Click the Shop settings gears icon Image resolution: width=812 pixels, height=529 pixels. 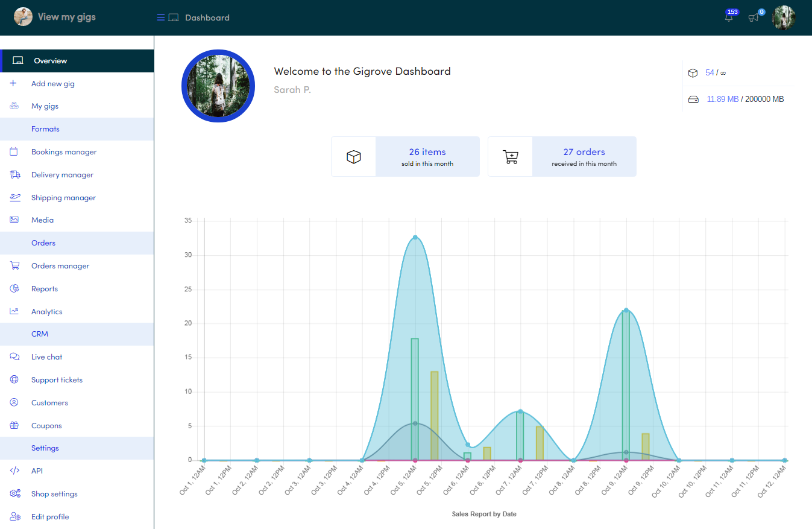[x=15, y=494]
